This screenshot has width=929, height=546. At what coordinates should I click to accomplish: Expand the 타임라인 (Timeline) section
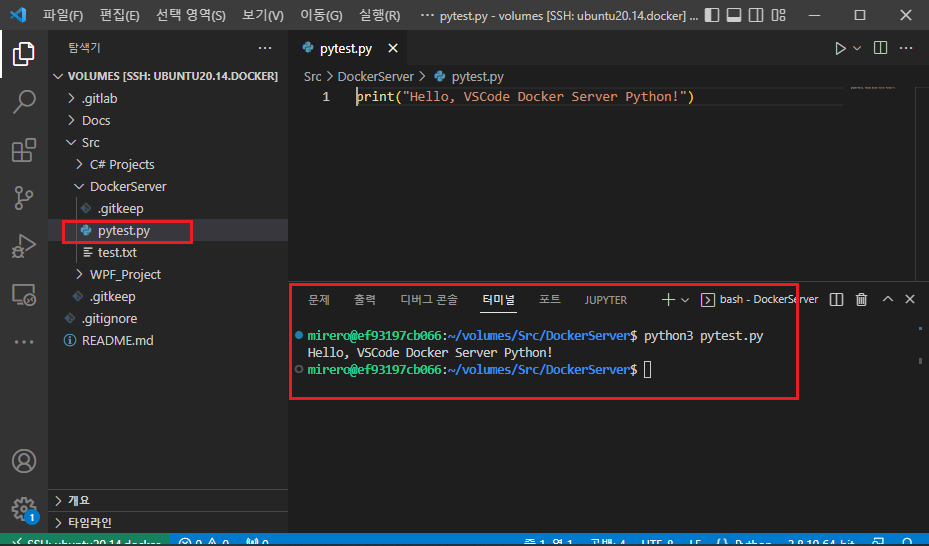tap(168, 522)
